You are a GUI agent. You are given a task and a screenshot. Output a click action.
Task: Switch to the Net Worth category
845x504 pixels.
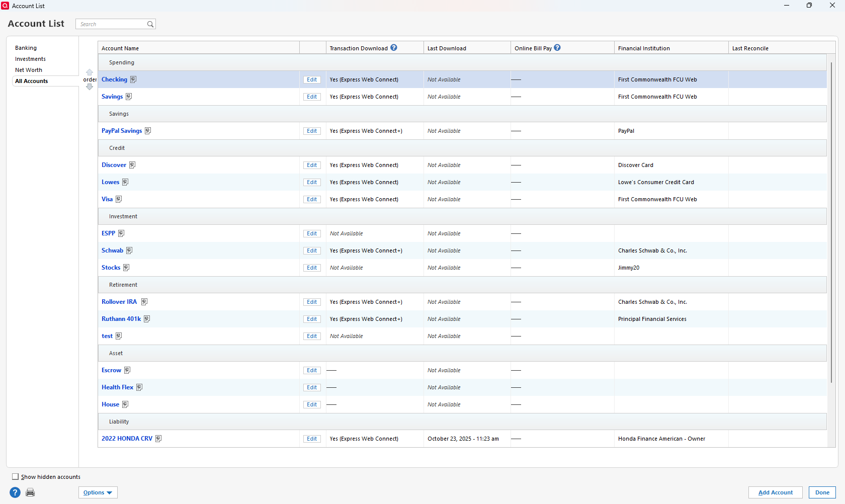29,70
